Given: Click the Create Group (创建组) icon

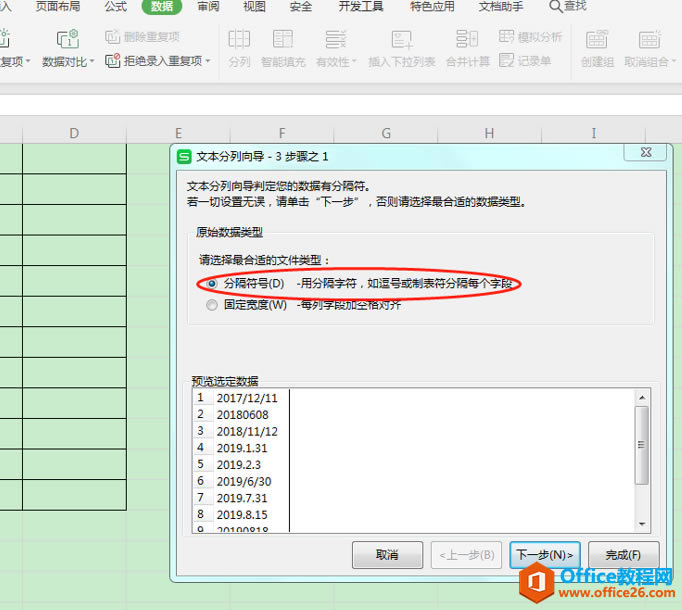Looking at the screenshot, I should click(x=597, y=39).
